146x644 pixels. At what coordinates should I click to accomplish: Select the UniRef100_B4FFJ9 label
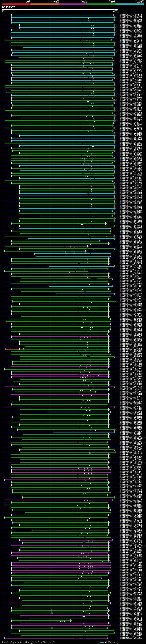pyautogui.click(x=131, y=223)
